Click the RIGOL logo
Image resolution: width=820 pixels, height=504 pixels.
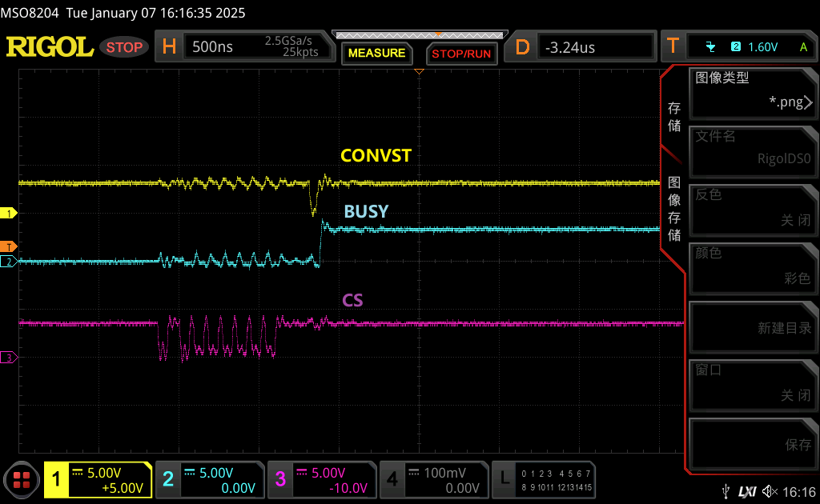pyautogui.click(x=50, y=47)
